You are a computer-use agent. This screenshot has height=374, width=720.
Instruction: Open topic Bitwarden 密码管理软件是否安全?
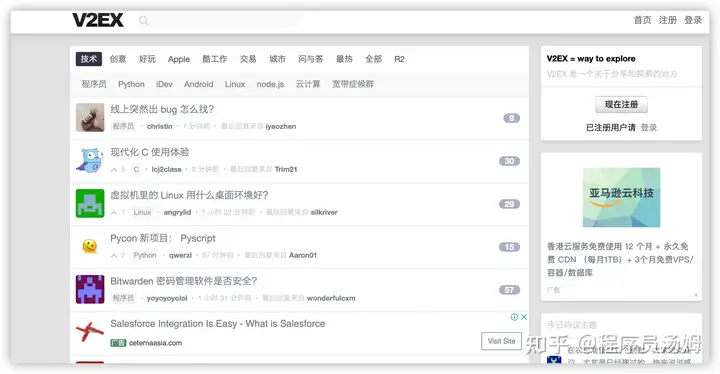point(184,281)
